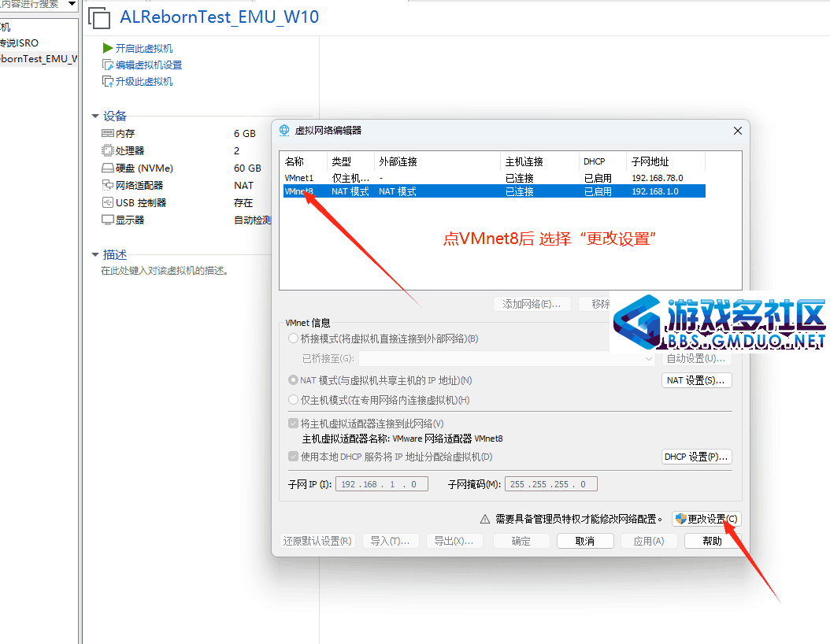The width and height of the screenshot is (830, 644).
Task: Click the Add Network (添加网络) button
Action: [x=532, y=304]
